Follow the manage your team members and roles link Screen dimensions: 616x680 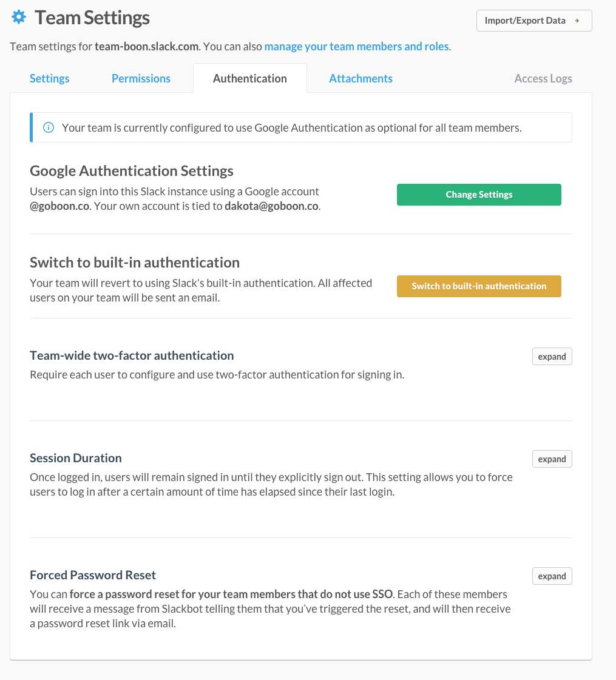(x=357, y=46)
